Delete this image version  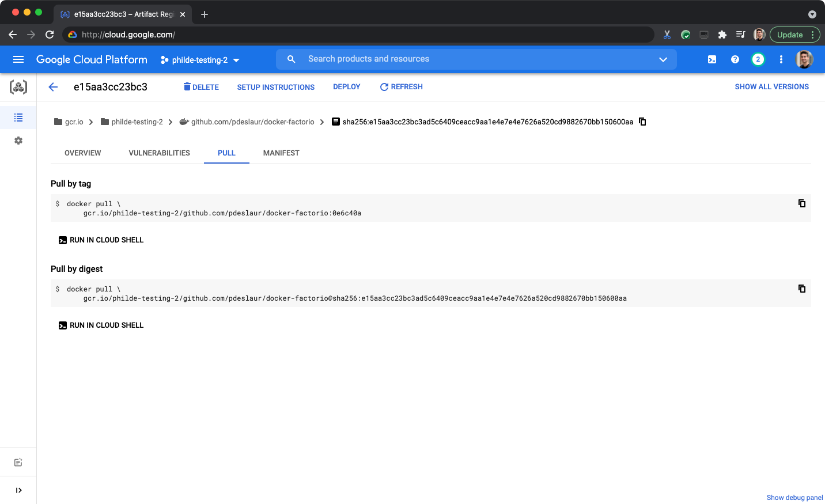pyautogui.click(x=201, y=87)
